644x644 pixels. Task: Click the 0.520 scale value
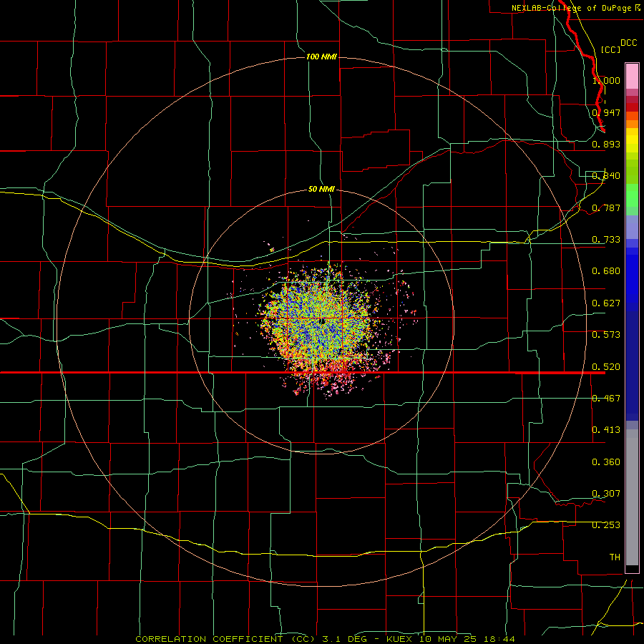(x=606, y=367)
